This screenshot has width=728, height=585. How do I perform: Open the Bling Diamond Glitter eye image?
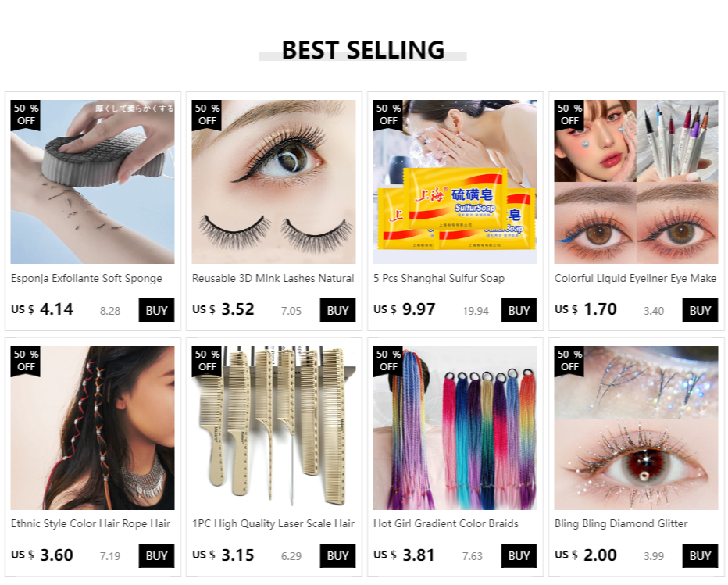tap(636, 427)
